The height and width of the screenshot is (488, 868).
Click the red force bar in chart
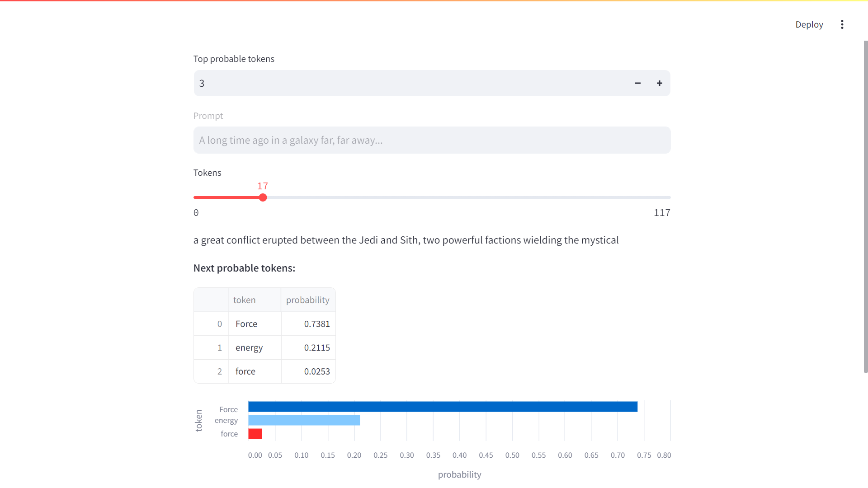click(255, 434)
